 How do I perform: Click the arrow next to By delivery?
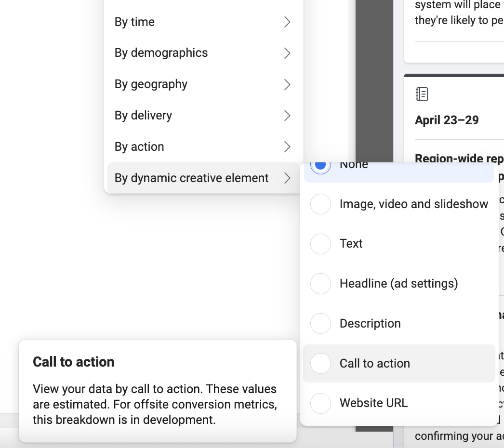287,116
